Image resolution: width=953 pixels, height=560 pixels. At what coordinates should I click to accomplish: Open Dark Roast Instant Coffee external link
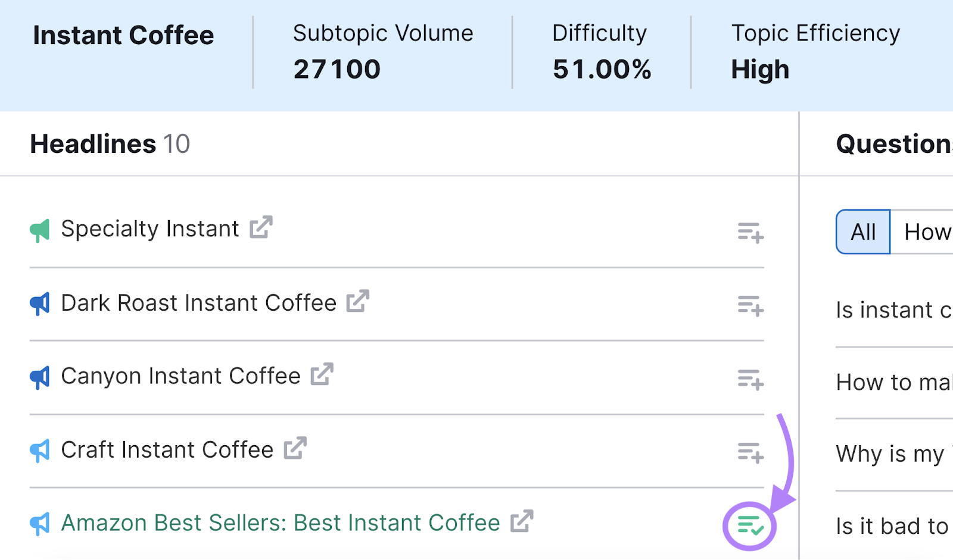click(x=358, y=301)
